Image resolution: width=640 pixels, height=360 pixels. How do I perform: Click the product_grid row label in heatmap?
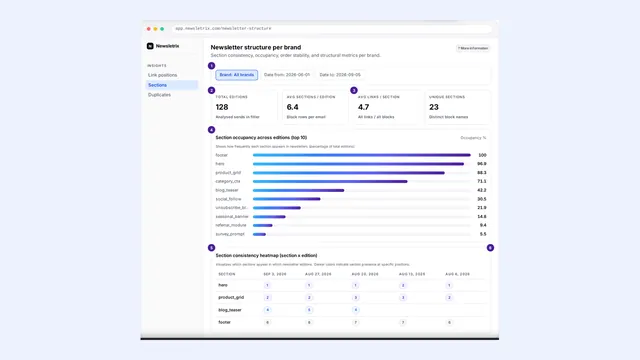pos(231,298)
